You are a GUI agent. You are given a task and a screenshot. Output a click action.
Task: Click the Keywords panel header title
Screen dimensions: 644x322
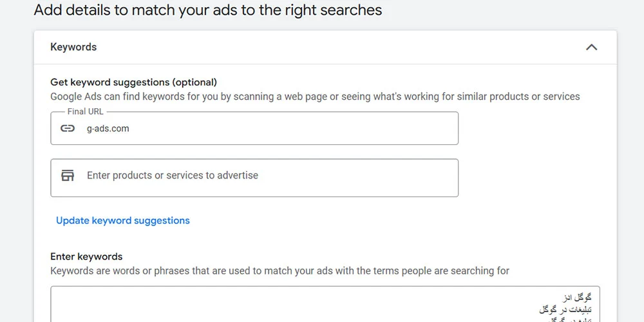(73, 47)
